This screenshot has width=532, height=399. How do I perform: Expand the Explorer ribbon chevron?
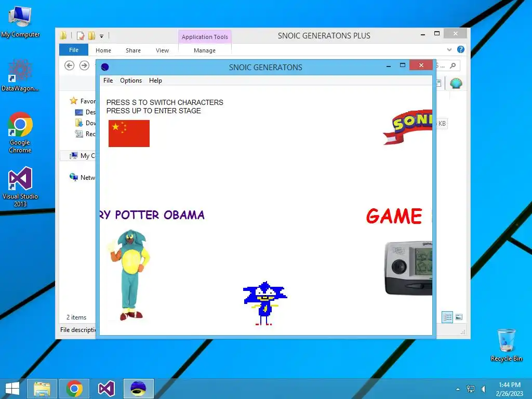click(449, 49)
